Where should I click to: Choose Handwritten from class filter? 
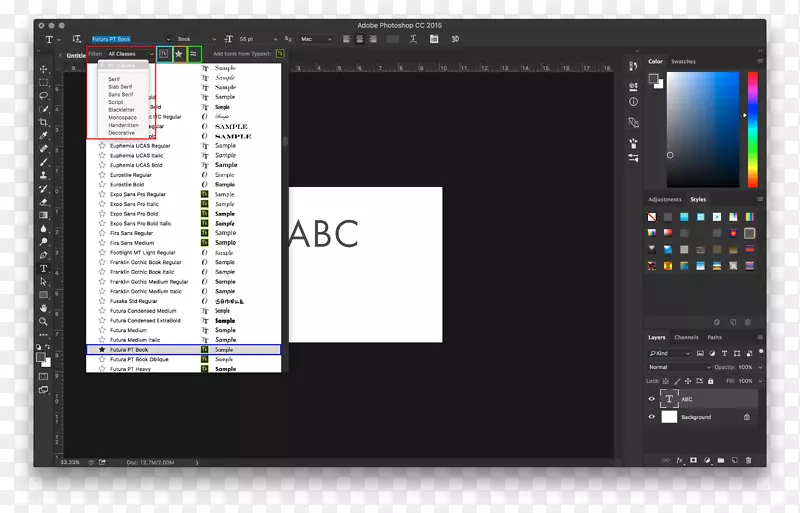click(x=123, y=125)
